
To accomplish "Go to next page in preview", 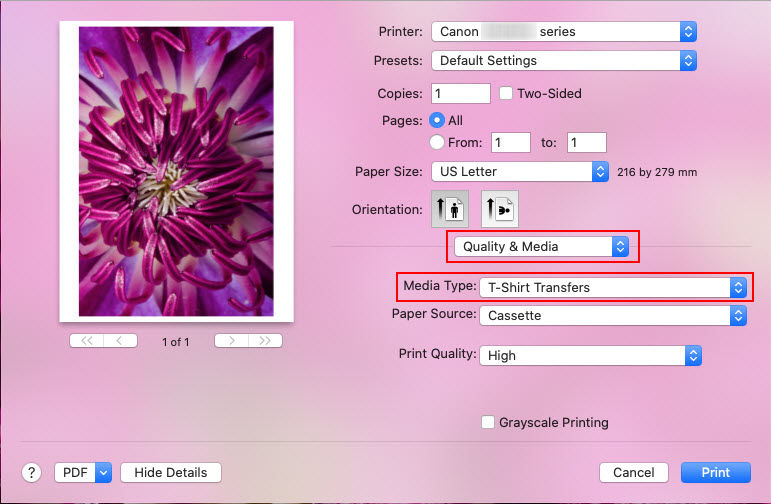I will pos(232,341).
